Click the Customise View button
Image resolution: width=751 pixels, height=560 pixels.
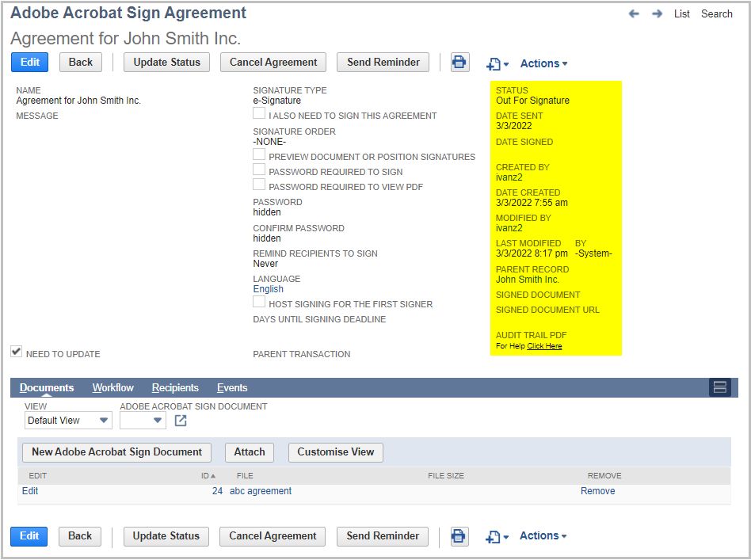(x=336, y=452)
